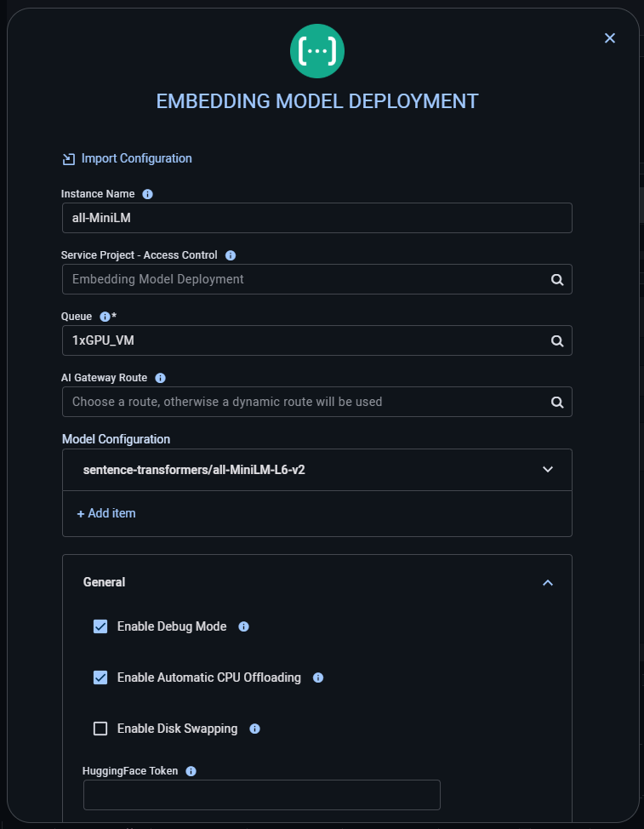Click the embedding model logo at the top
The image size is (644, 829).
[316, 51]
